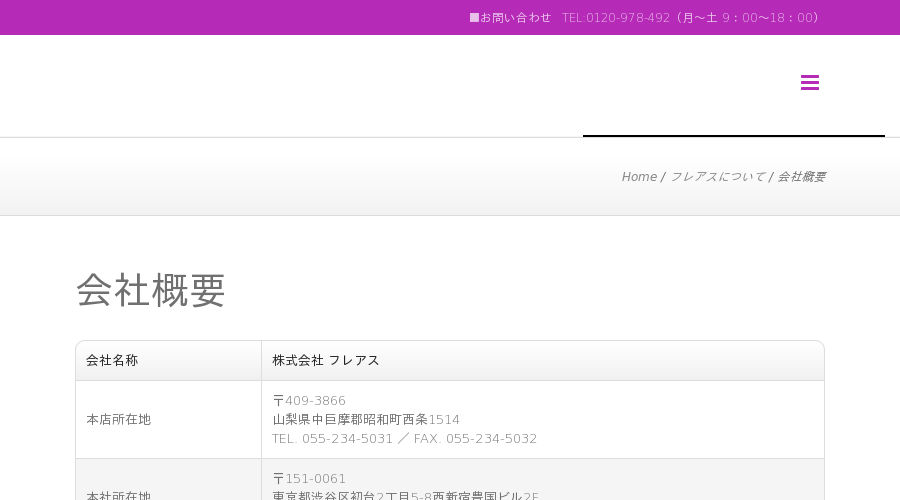Click the black underline bar below the menu
Viewport: 900px width, 500px height.
(x=734, y=135)
